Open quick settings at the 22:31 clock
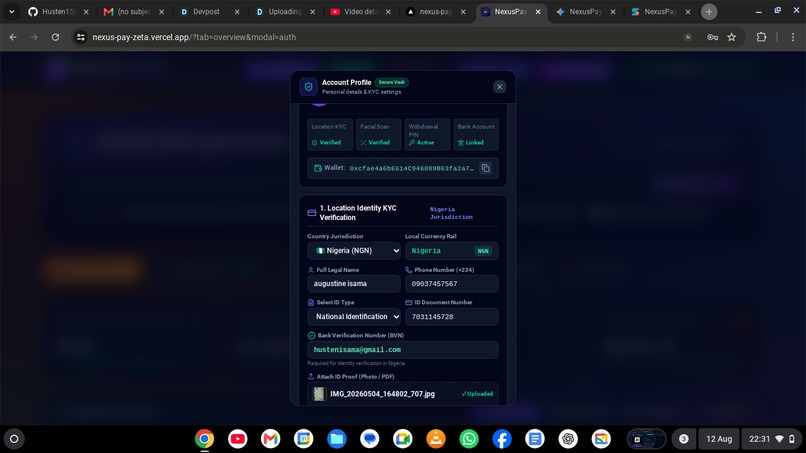 pyautogui.click(x=772, y=439)
